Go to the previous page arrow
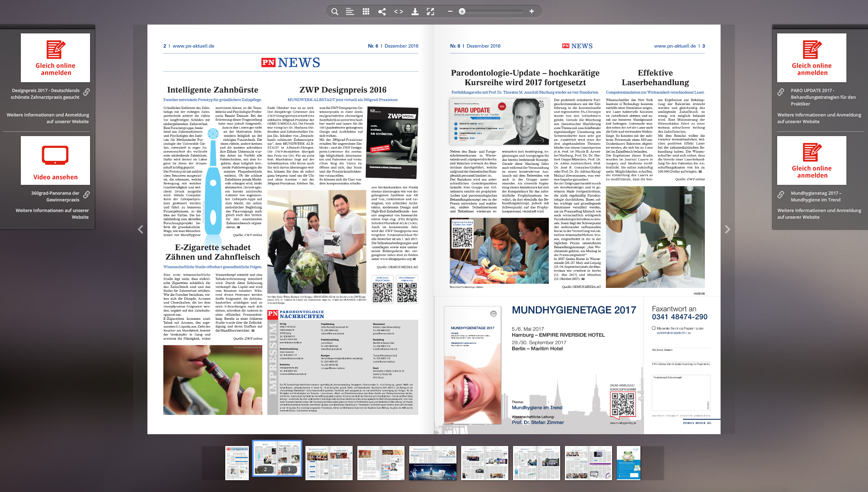The height and width of the screenshot is (492, 868). pyautogui.click(x=140, y=229)
